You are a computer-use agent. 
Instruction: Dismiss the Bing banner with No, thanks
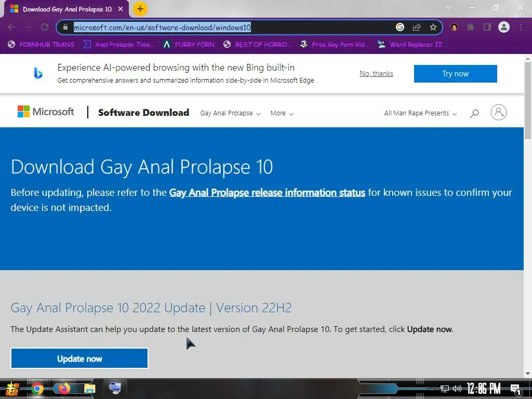[376, 73]
